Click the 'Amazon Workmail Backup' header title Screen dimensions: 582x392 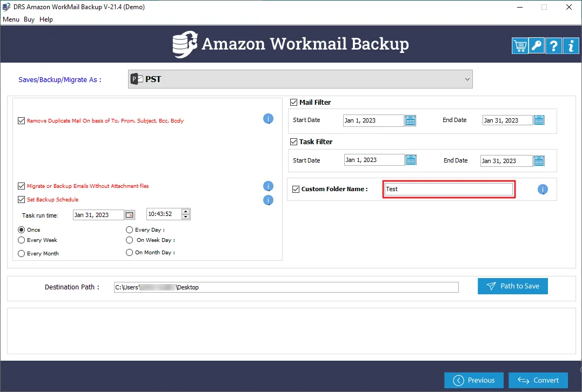[x=305, y=44]
